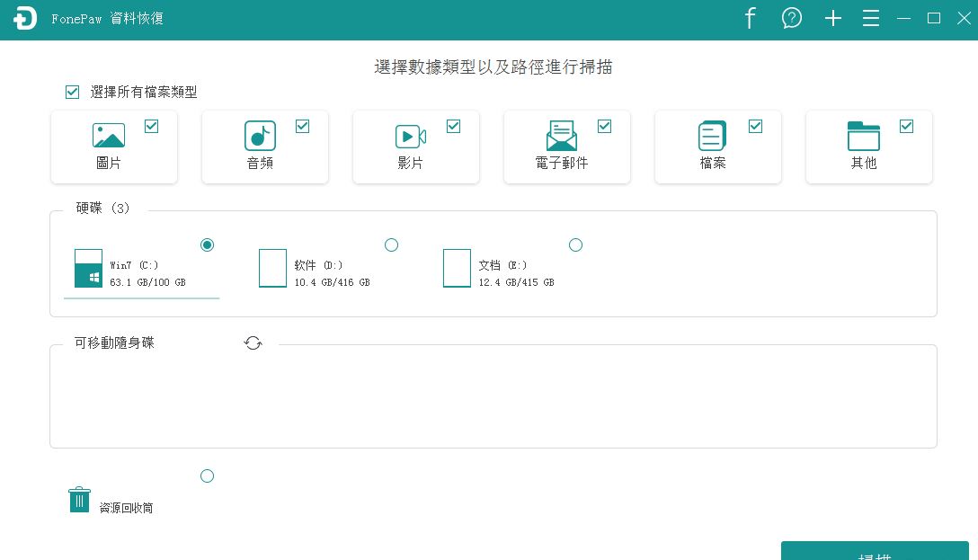Image resolution: width=978 pixels, height=560 pixels.
Task: Click the Win7 (C:) drive name
Action: (134, 265)
